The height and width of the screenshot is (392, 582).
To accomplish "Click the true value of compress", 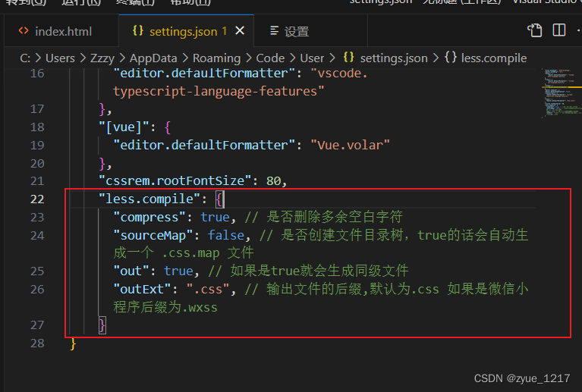I will 215,217.
